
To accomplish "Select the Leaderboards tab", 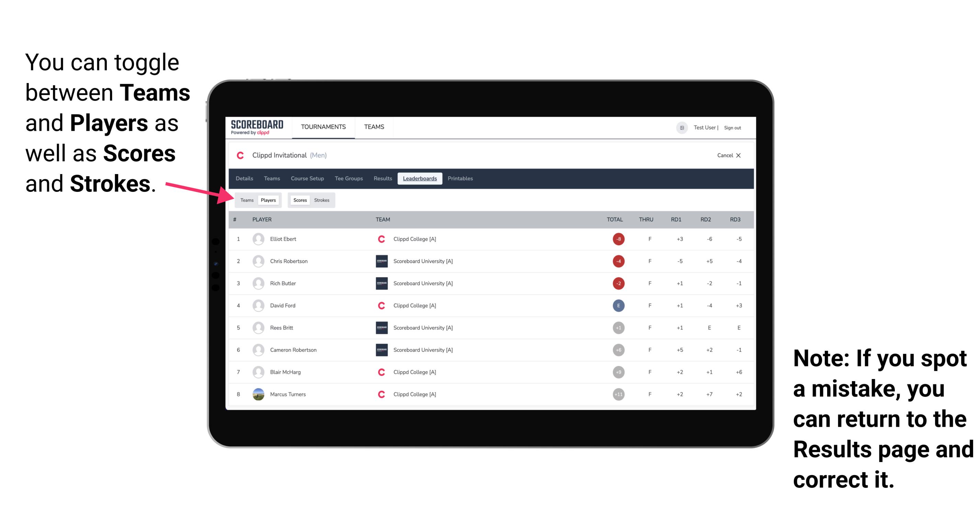I will (420, 179).
